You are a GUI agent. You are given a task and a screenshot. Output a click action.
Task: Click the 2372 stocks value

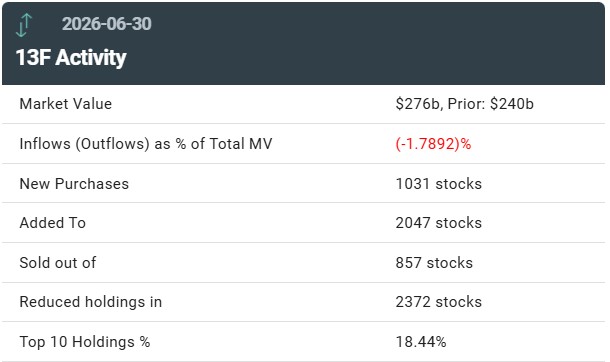tap(438, 302)
